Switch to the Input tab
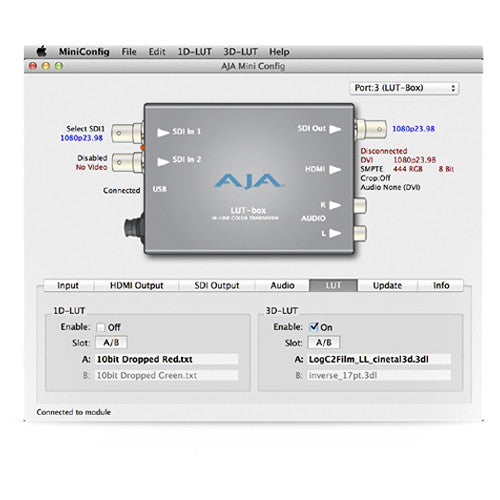Viewport: 500px width, 500px height. [x=68, y=285]
